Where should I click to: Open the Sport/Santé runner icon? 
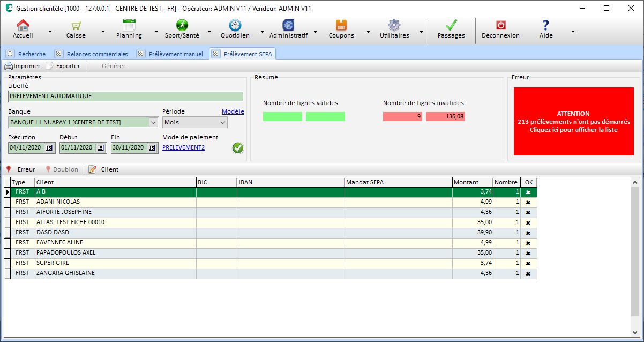(x=182, y=25)
